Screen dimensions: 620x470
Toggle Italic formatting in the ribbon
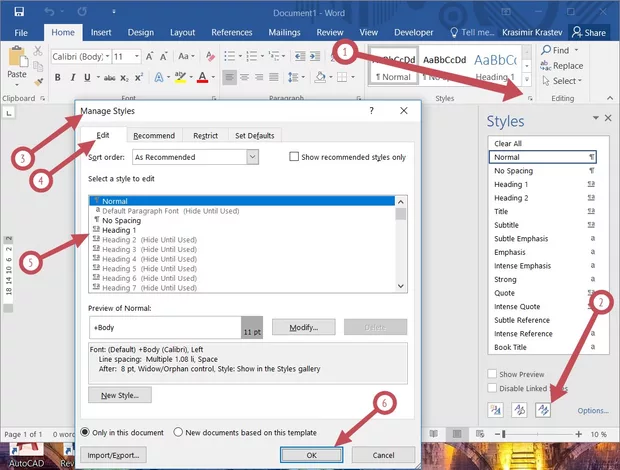[73, 78]
